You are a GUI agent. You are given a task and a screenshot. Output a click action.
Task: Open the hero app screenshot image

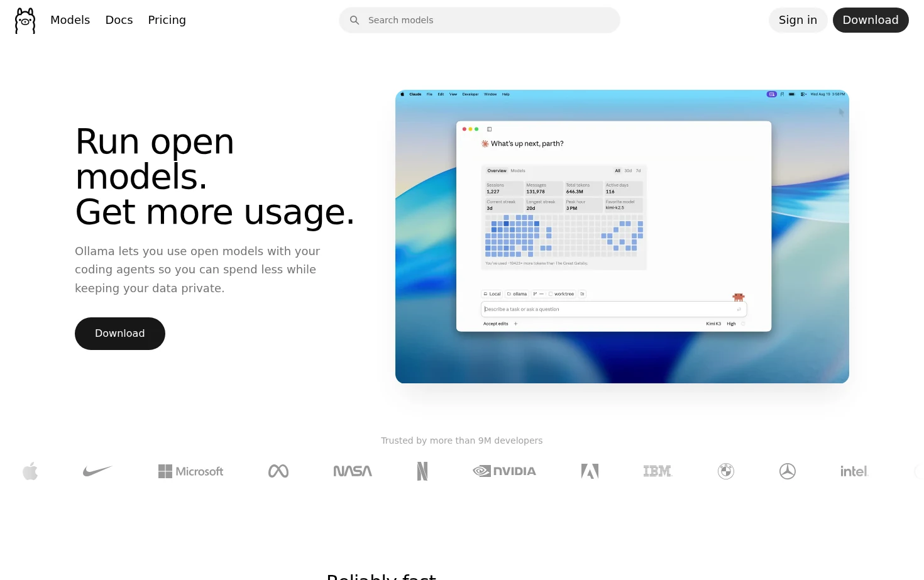(622, 237)
